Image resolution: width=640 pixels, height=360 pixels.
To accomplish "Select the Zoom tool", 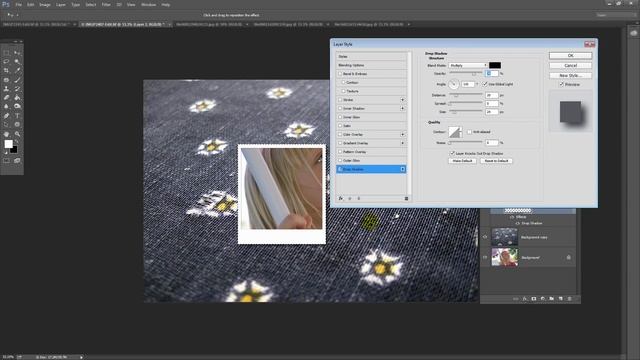I will click(17, 133).
